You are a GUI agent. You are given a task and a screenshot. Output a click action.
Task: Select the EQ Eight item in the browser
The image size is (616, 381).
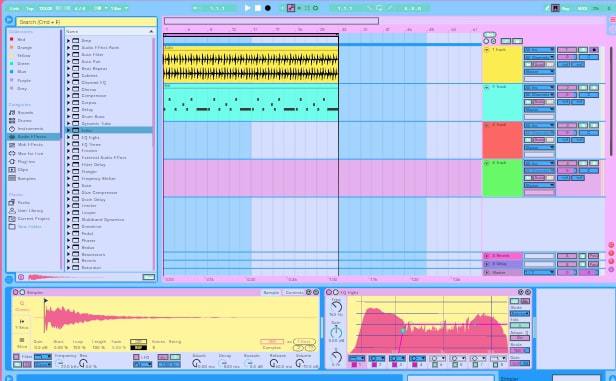tap(90, 137)
